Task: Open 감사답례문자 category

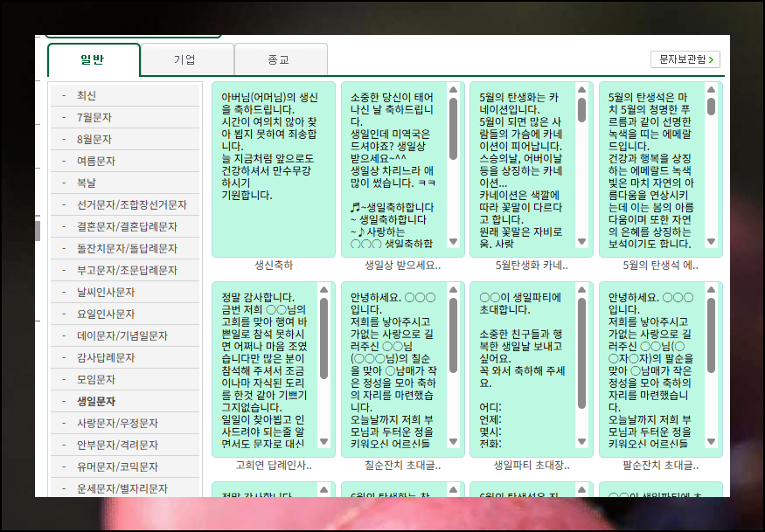Action: (125, 357)
